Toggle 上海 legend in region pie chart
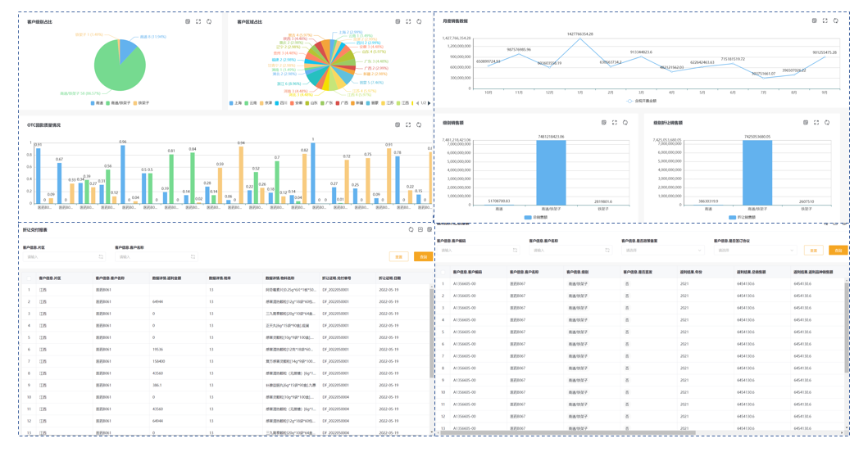 pyautogui.click(x=235, y=103)
